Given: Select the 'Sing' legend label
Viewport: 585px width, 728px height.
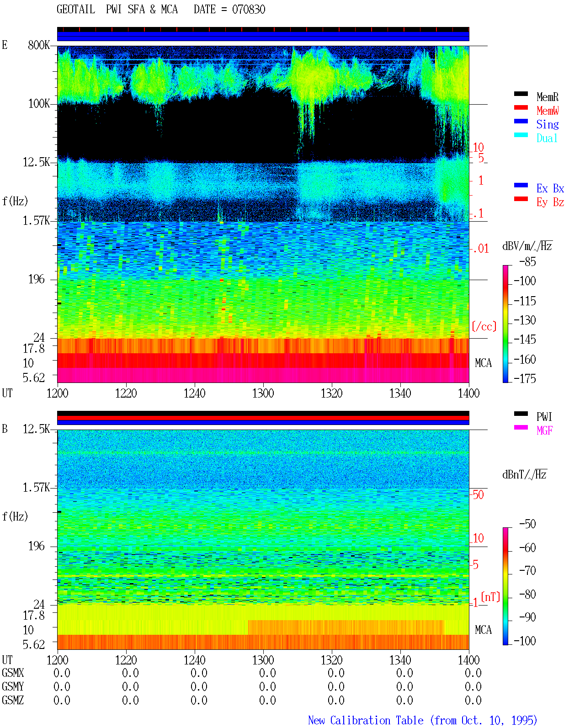Looking at the screenshot, I should tap(548, 124).
